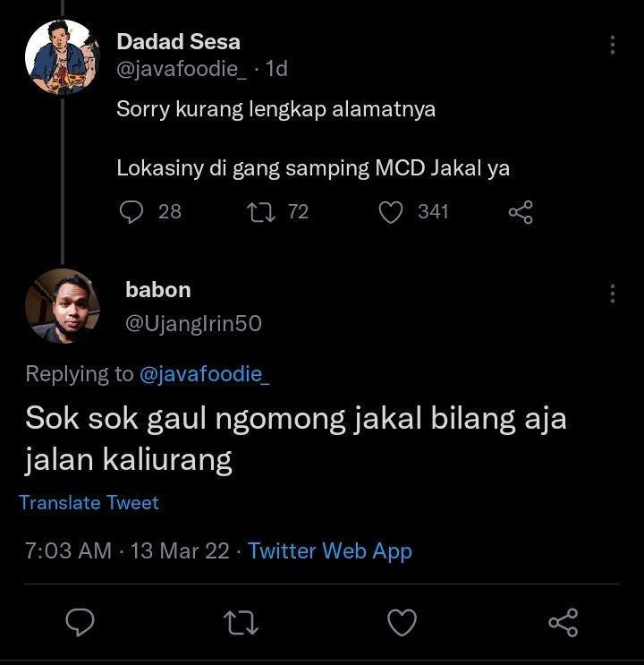View Dadad Sesa's profile picture
The image size is (644, 665).
click(62, 56)
